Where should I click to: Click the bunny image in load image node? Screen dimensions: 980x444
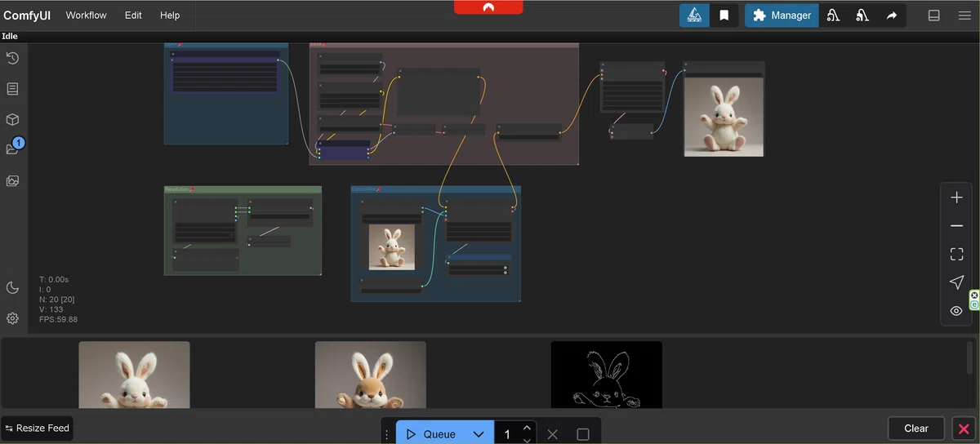click(x=390, y=246)
